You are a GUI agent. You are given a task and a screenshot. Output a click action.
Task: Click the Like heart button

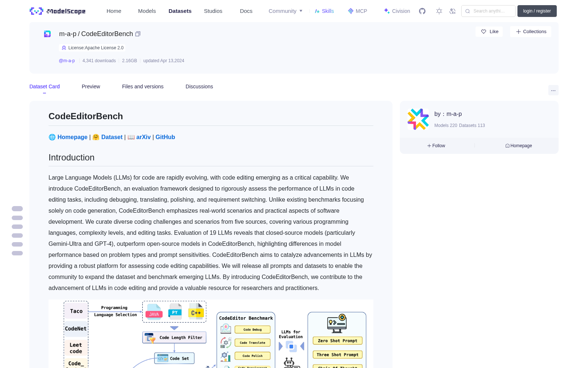pyautogui.click(x=489, y=32)
